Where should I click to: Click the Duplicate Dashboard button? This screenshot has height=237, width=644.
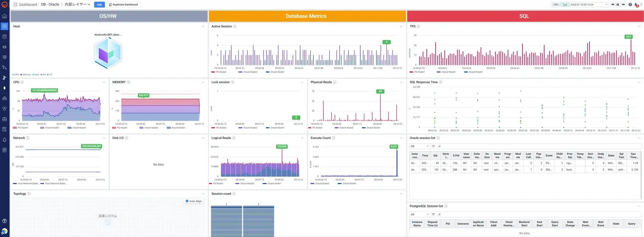pyautogui.click(x=123, y=5)
